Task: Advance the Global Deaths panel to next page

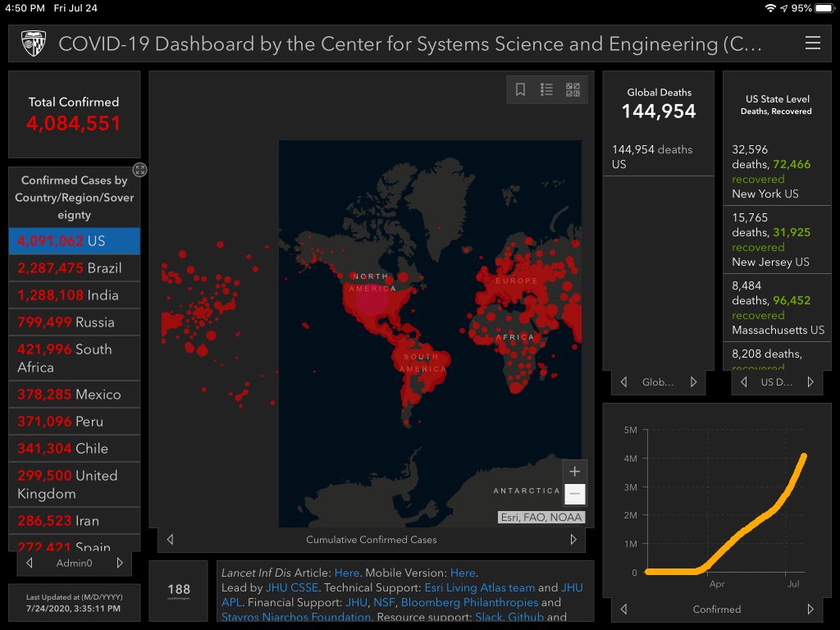Action: [x=693, y=382]
